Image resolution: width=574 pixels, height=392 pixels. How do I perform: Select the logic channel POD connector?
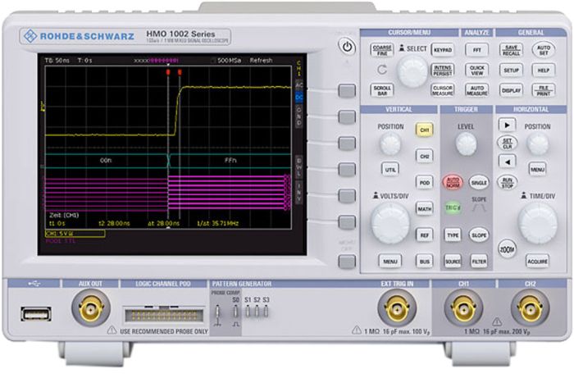164,315
